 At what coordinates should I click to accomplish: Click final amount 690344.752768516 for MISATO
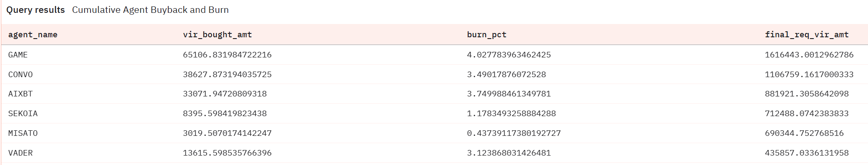804,133
